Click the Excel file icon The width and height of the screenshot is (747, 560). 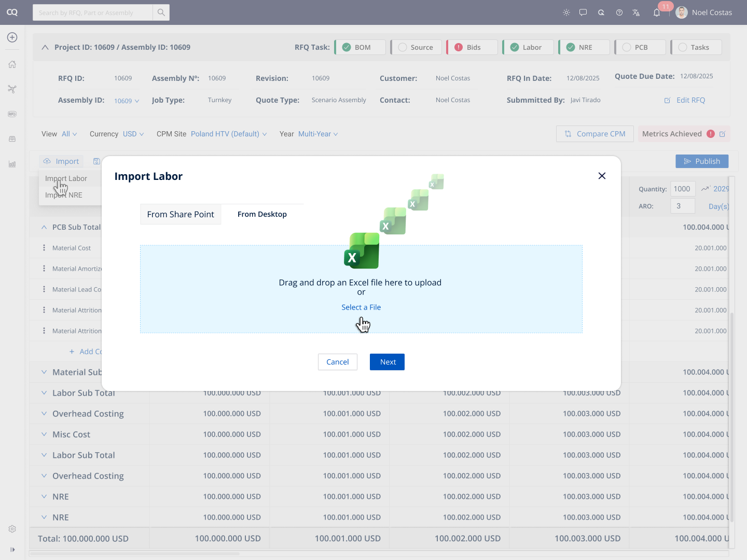pyautogui.click(x=362, y=250)
